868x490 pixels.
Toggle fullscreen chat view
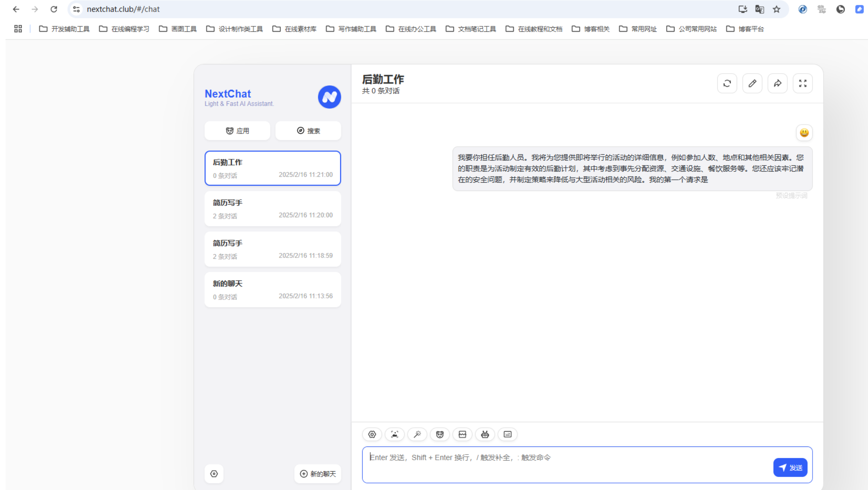click(x=803, y=83)
